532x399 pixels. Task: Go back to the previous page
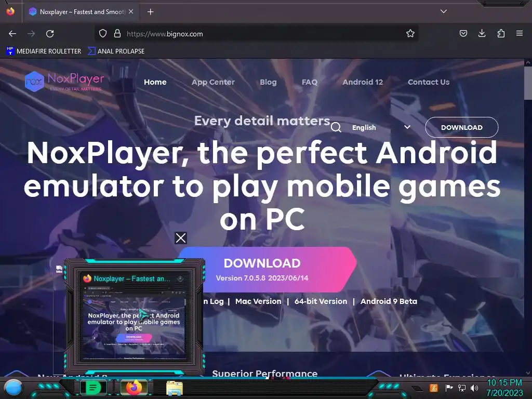click(12, 34)
